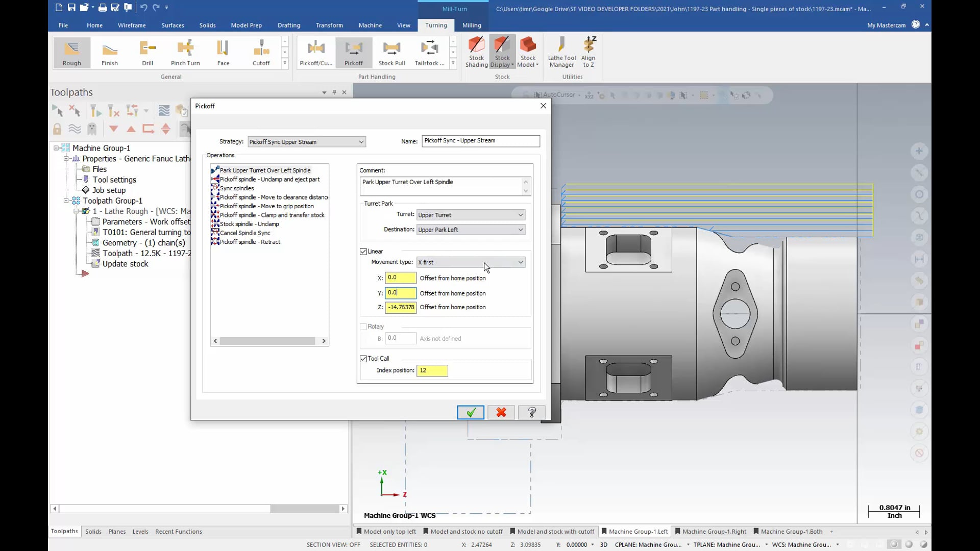Open the Solids ribbon tab

pos(207,25)
